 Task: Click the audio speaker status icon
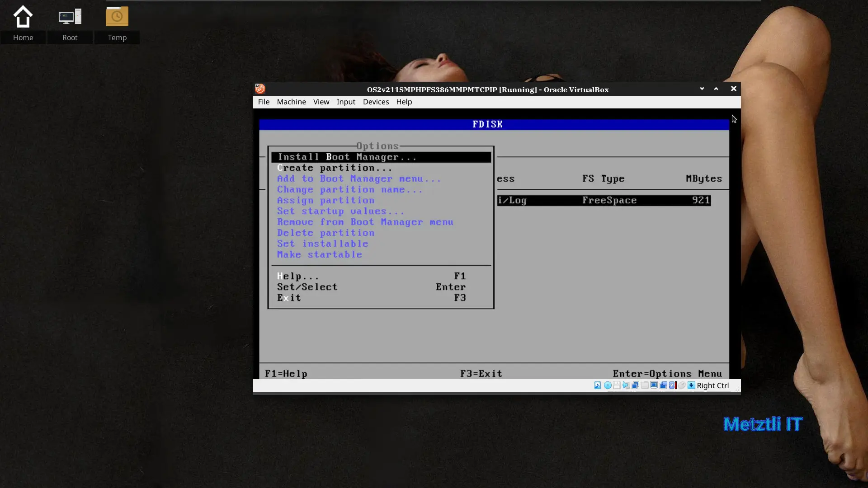[x=626, y=385]
